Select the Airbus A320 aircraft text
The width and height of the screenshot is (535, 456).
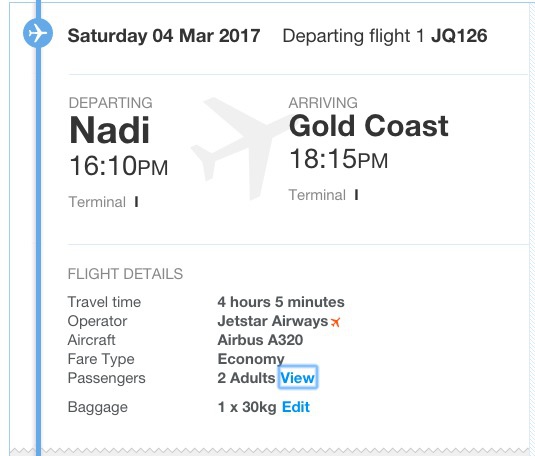[260, 340]
